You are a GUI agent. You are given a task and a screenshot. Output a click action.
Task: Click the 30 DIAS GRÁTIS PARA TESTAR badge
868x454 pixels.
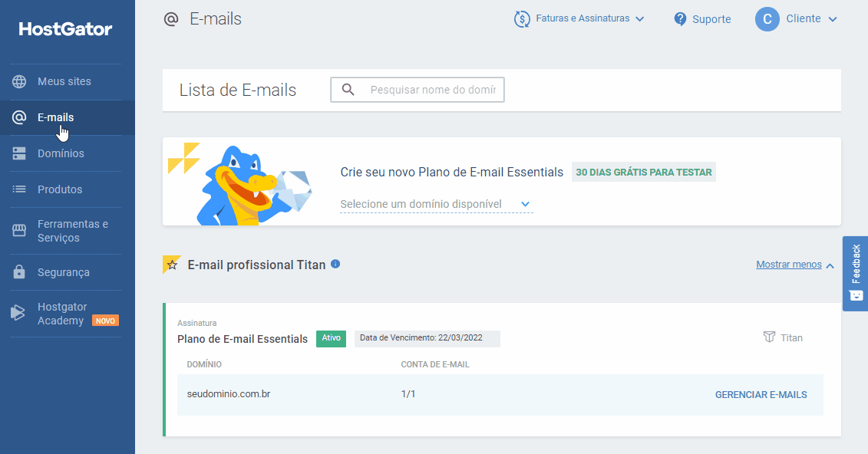pos(643,172)
